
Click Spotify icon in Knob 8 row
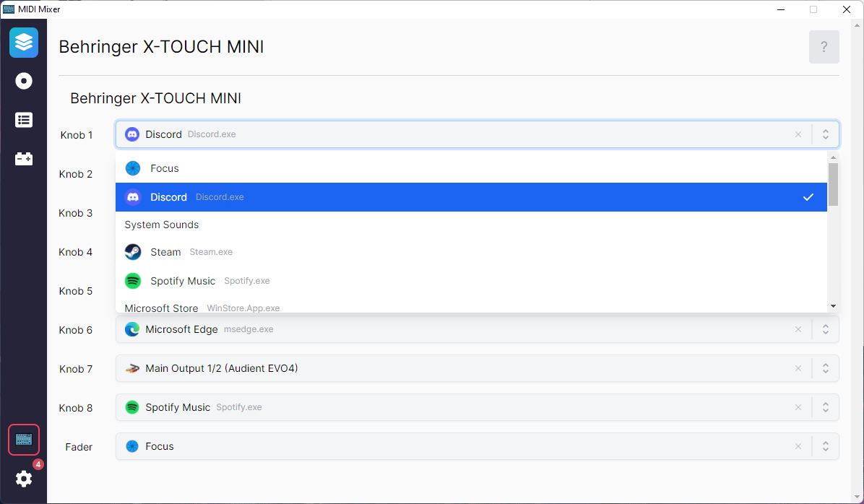click(132, 408)
